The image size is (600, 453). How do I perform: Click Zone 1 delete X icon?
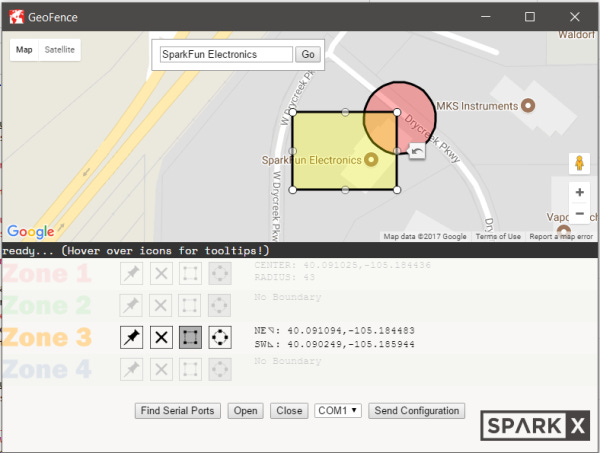161,273
